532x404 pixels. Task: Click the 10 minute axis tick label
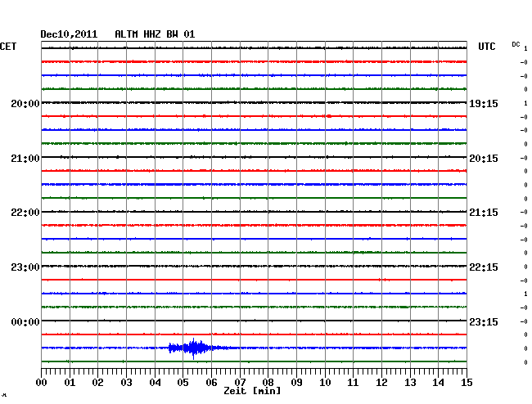[325, 383]
